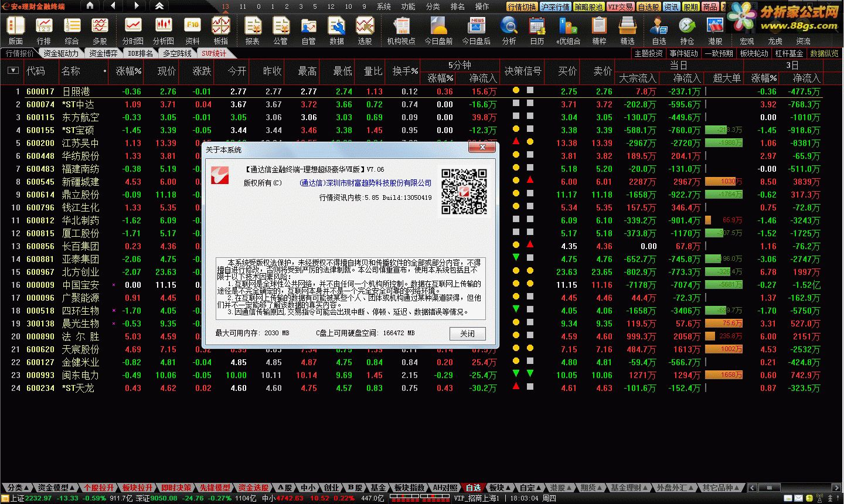Open the 精选 printer-like icon

(x=627, y=30)
